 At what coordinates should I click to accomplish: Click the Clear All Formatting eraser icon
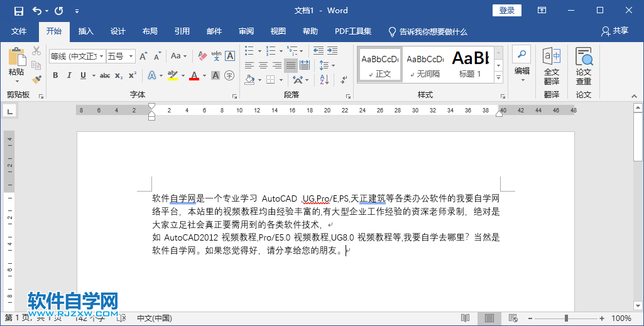(x=202, y=57)
